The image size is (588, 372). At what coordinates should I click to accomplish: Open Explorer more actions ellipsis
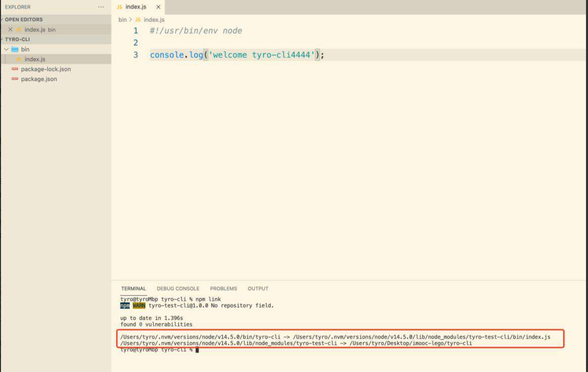(101, 7)
